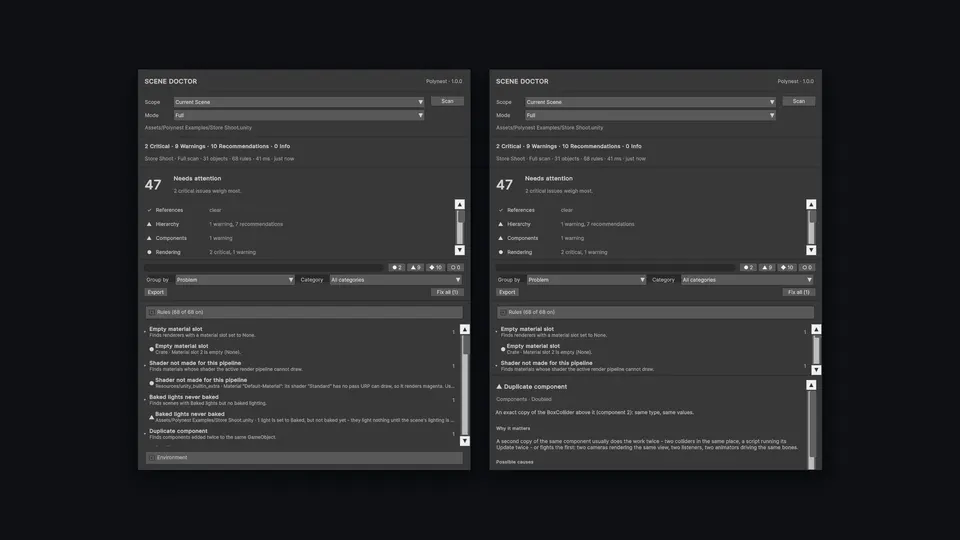This screenshot has height=540, width=960.
Task: Expand Rules (68 of 68 on) foldout, right panel
Action: [655, 312]
